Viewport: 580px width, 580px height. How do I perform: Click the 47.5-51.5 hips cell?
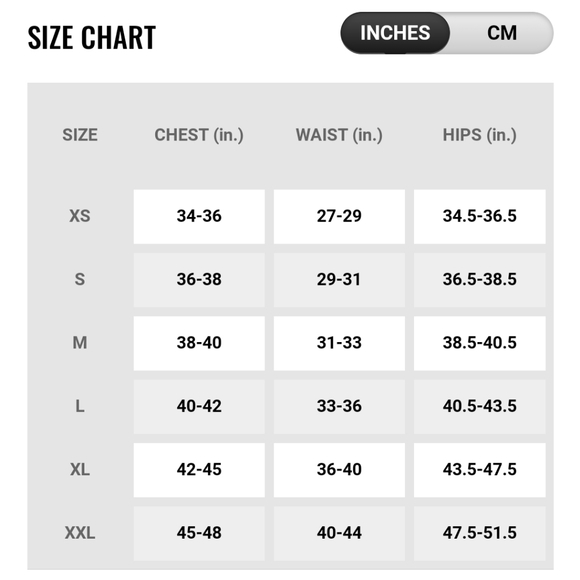click(x=480, y=533)
